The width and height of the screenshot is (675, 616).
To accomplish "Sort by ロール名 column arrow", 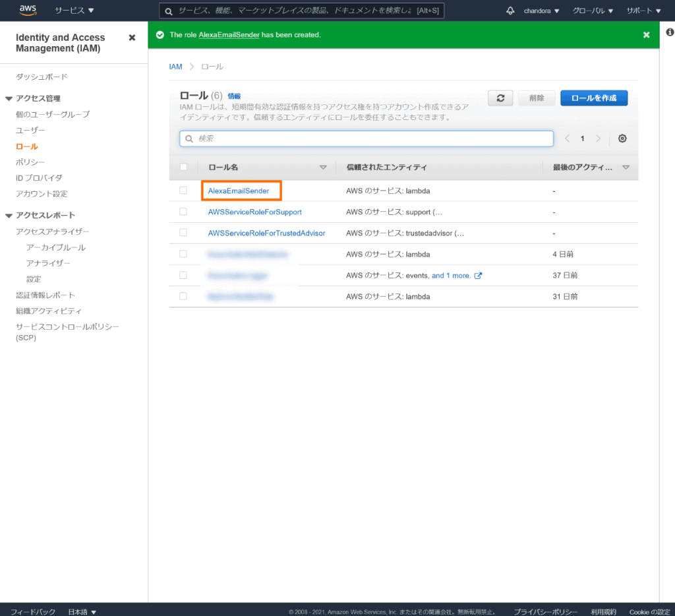I will 323,167.
